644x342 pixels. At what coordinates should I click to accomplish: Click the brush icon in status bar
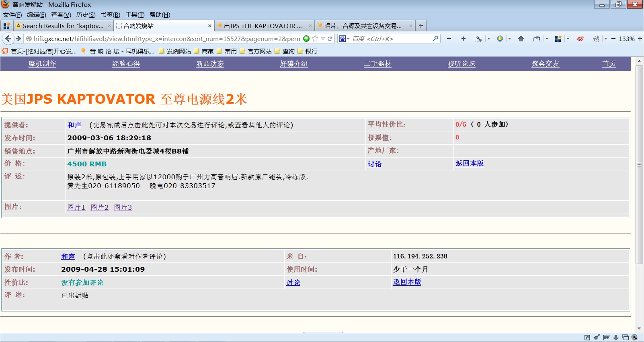pyautogui.click(x=597, y=337)
